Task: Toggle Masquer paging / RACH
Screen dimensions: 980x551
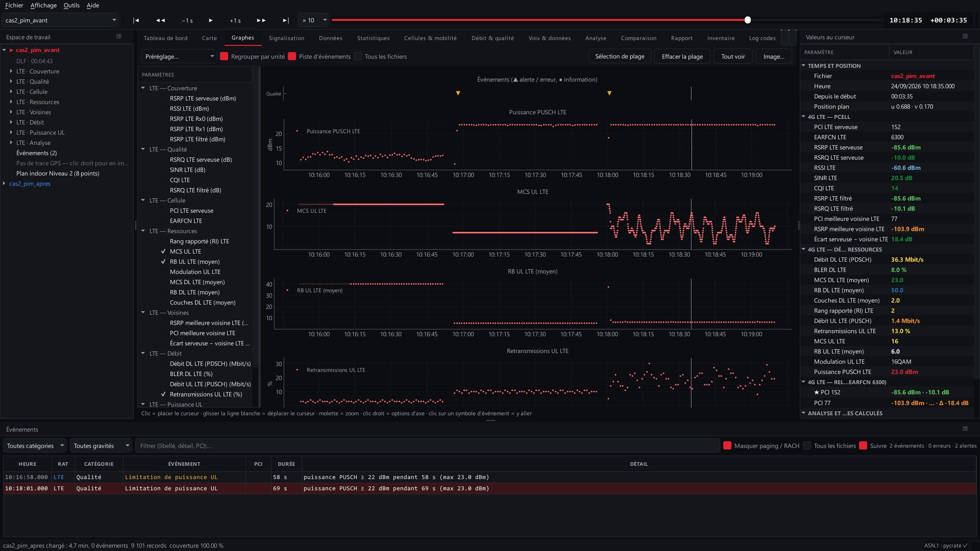Action: tap(727, 445)
